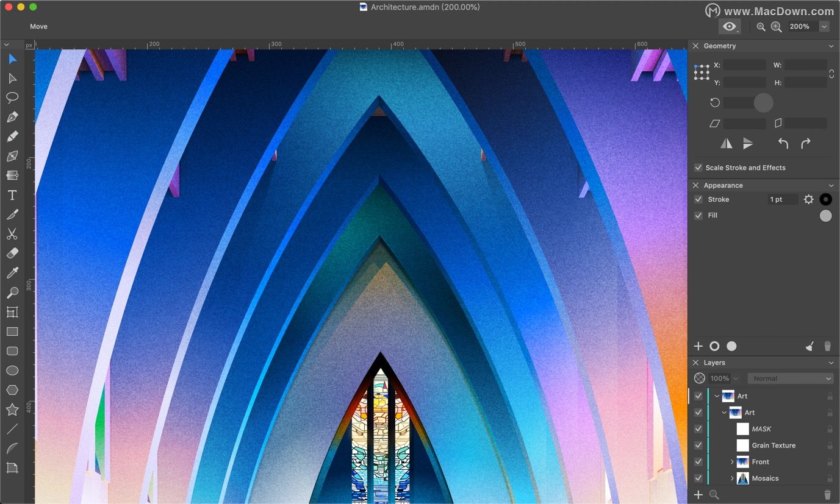Viewport: 840px width, 504px height.
Task: Click the fill color swatch
Action: (x=825, y=216)
